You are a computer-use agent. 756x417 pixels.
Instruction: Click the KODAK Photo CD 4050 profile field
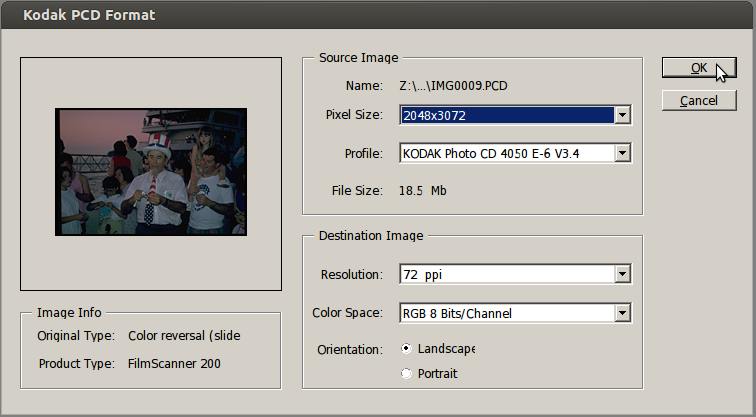click(x=506, y=153)
